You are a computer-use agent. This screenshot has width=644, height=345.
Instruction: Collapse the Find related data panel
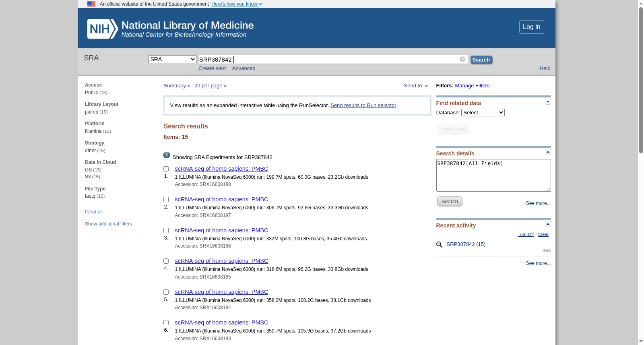click(x=548, y=102)
